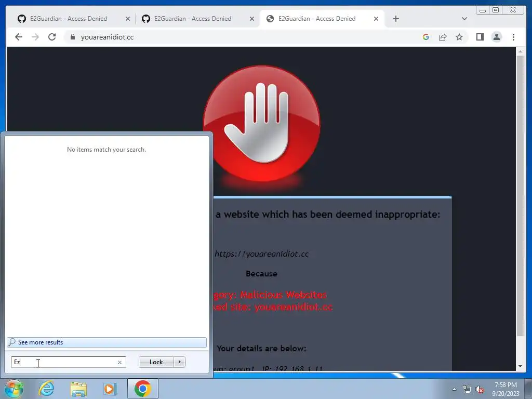Click the muted volume tray icon

click(480, 390)
